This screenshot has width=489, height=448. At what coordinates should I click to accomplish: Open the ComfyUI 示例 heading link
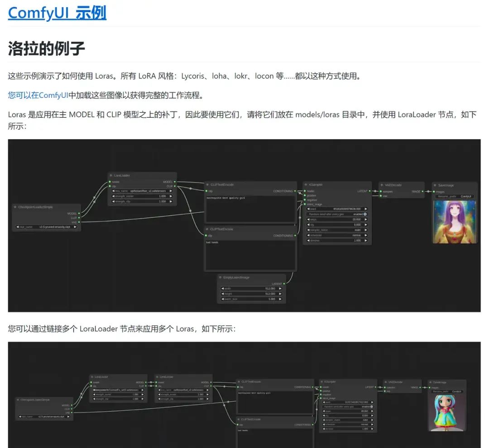click(57, 13)
